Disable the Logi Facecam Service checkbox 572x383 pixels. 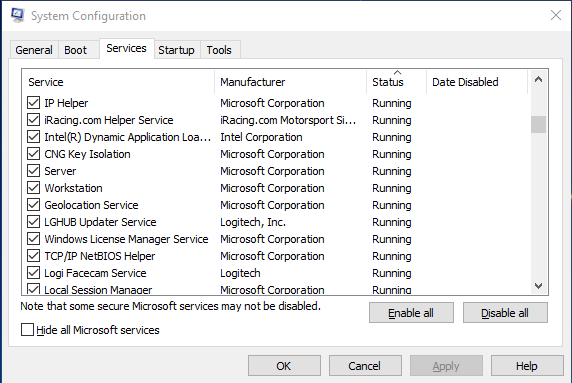click(34, 273)
